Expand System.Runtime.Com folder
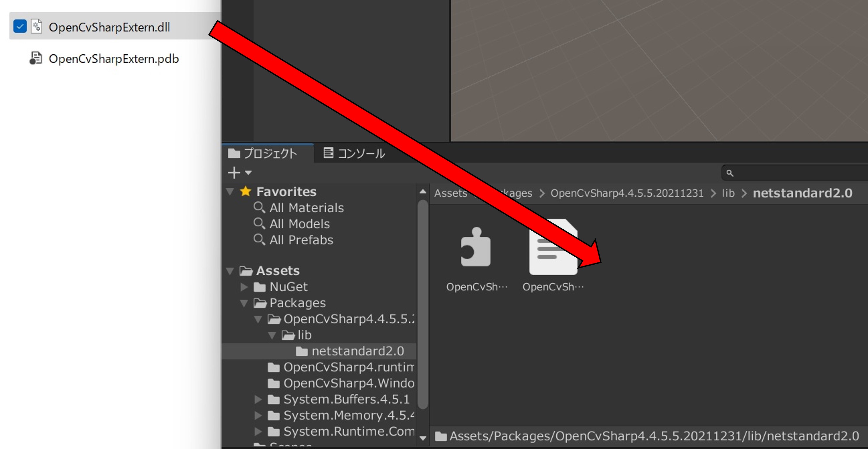868x449 pixels. pos(258,431)
